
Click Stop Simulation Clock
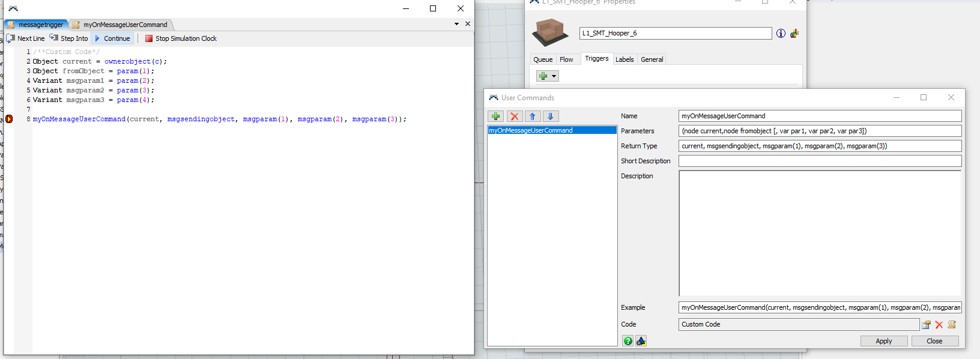[181, 38]
